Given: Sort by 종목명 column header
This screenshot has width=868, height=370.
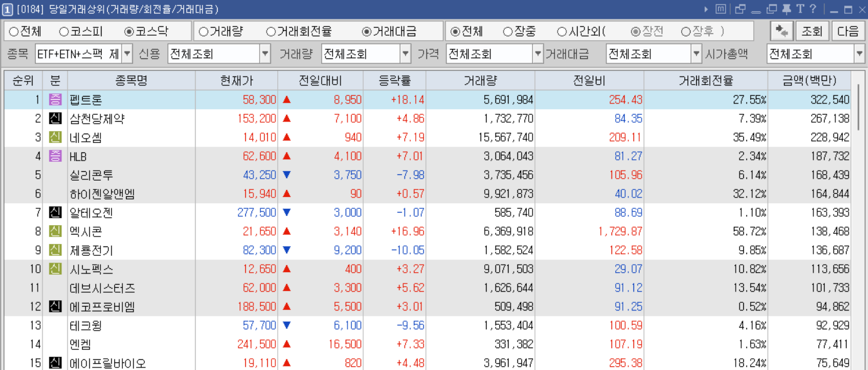Looking at the screenshot, I should click(131, 81).
